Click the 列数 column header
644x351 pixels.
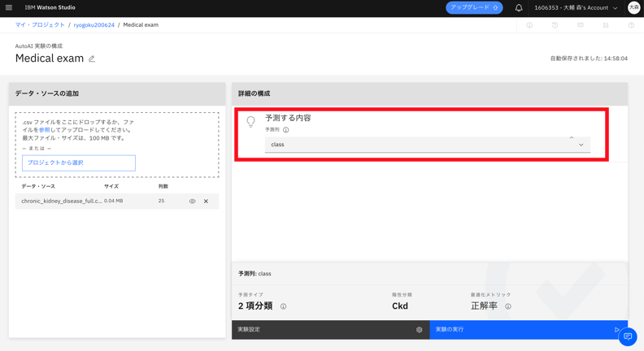pos(163,186)
